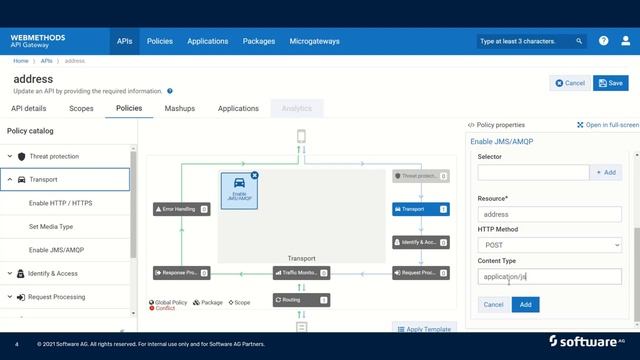The image size is (640, 360).
Task: Focus the Selector input field
Action: coord(533,173)
